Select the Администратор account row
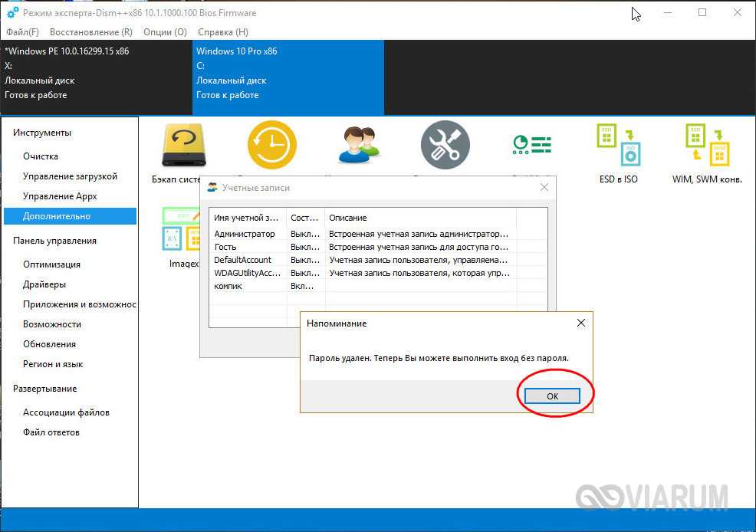The width and height of the screenshot is (756, 532). coord(245,234)
